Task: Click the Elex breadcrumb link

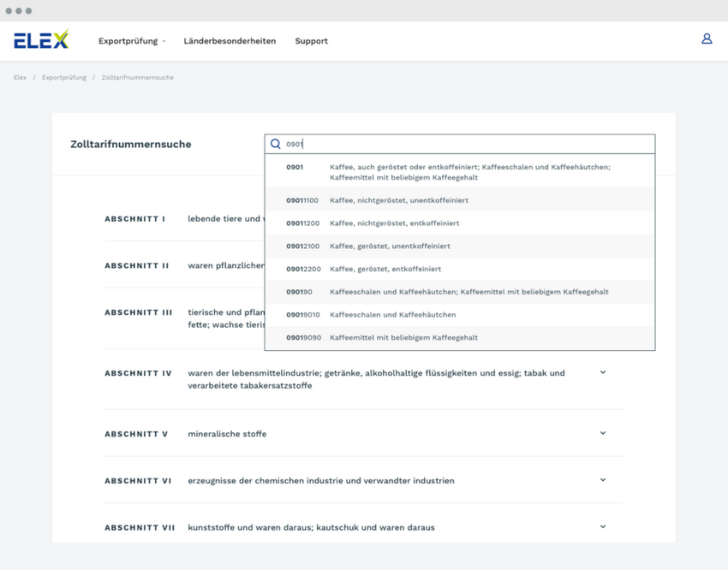Action: [20, 78]
